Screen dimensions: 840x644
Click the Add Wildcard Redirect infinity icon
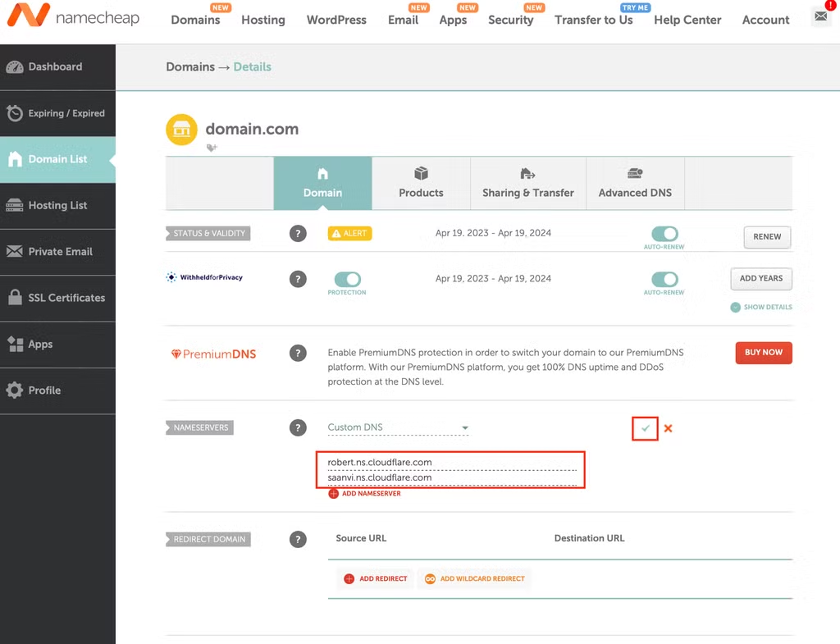click(430, 578)
